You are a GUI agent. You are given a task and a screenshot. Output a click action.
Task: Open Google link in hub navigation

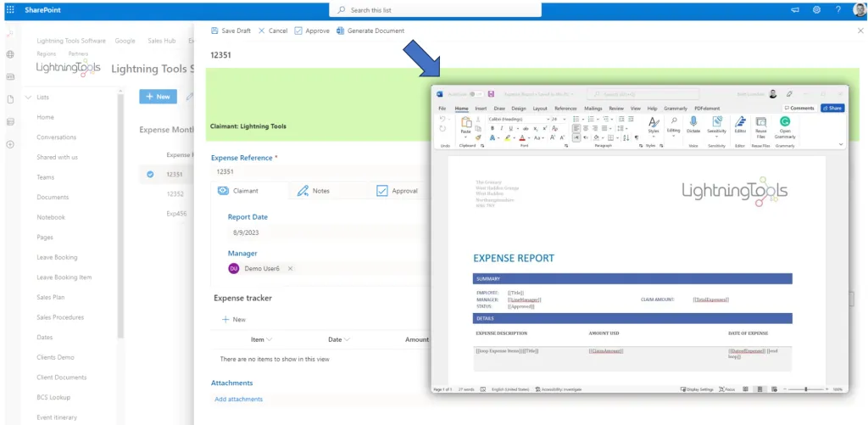pyautogui.click(x=125, y=41)
